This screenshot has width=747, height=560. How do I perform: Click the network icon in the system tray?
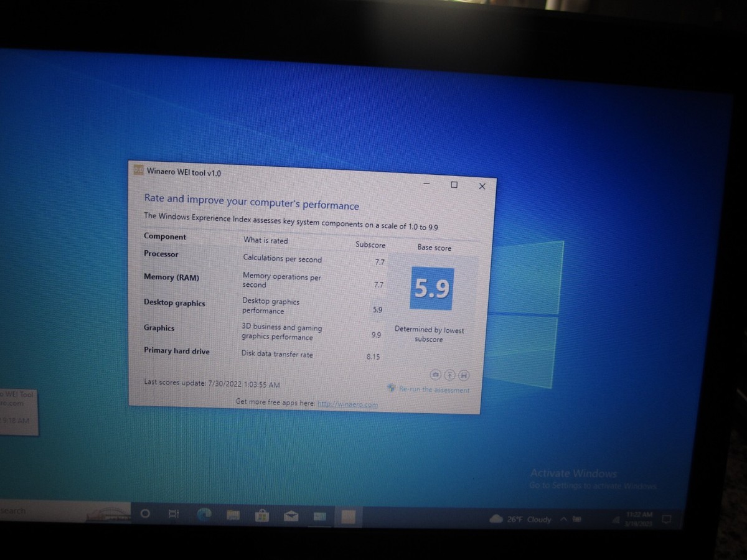click(616, 519)
